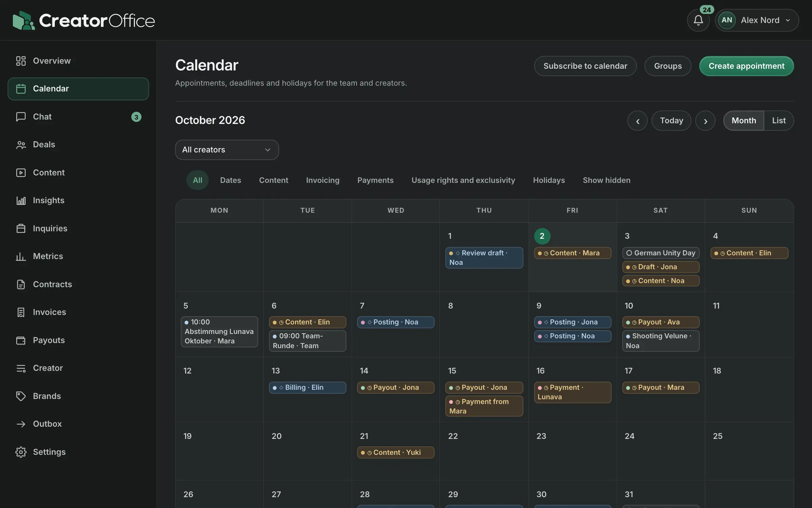The image size is (812, 508).
Task: Click the Deals people icon
Action: (21, 145)
